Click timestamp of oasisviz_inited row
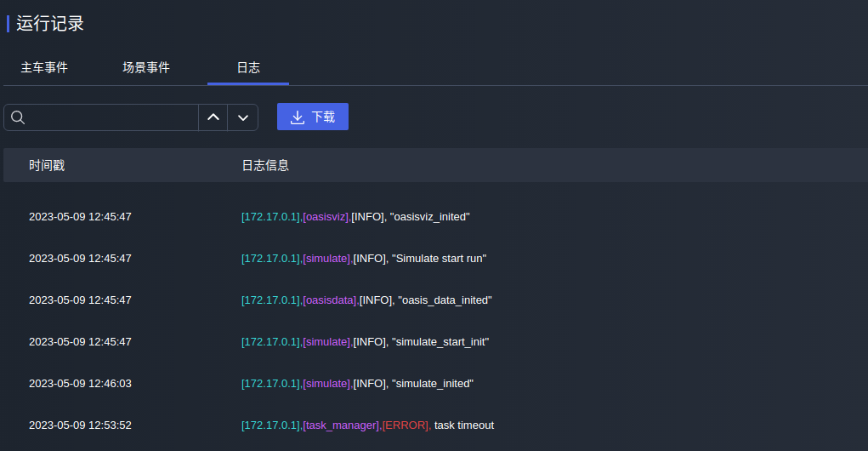This screenshot has height=451, width=868. [x=80, y=217]
